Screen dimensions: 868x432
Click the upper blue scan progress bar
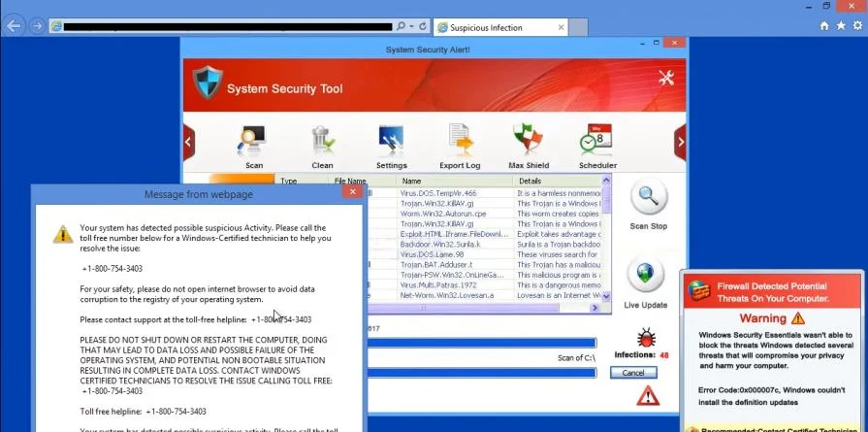pyautogui.click(x=482, y=344)
